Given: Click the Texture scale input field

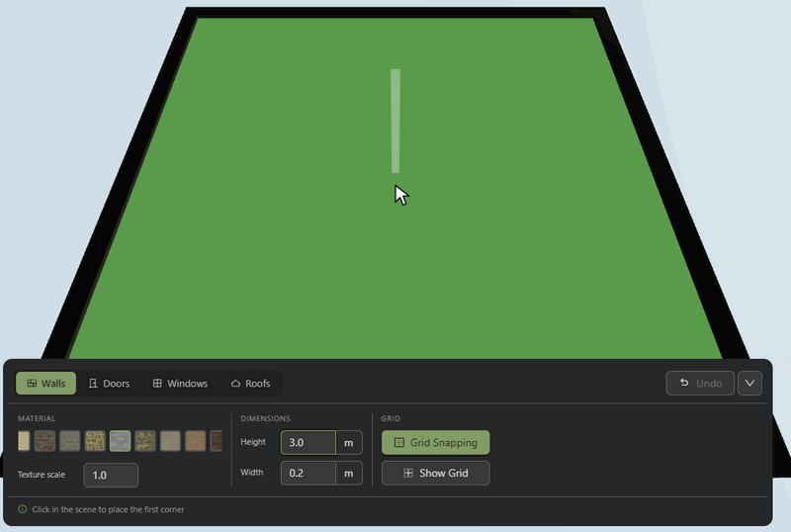Looking at the screenshot, I should pos(111,475).
